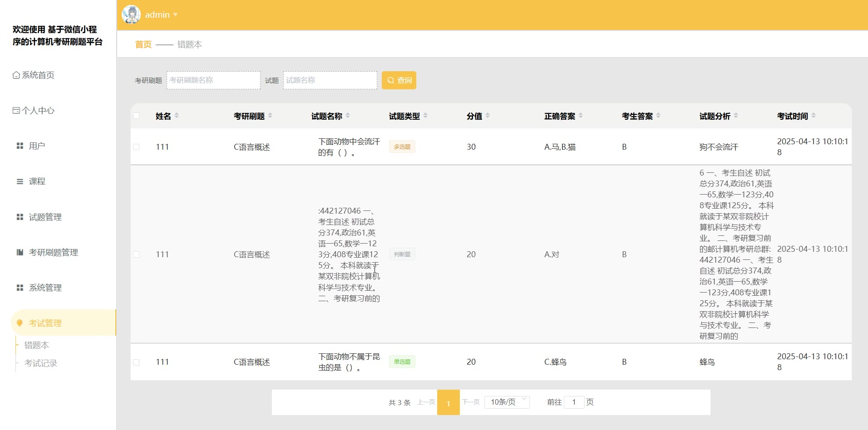Select the checkbox for 单选题 row

pyautogui.click(x=136, y=362)
